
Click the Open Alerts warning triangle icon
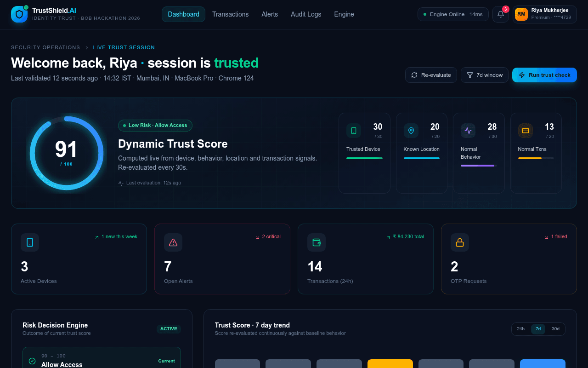click(x=173, y=242)
